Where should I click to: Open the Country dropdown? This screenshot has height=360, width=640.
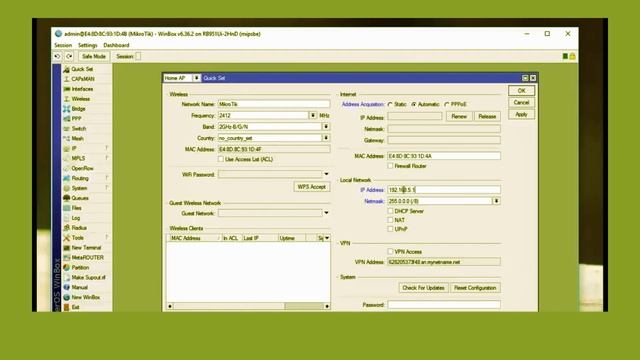(326, 138)
